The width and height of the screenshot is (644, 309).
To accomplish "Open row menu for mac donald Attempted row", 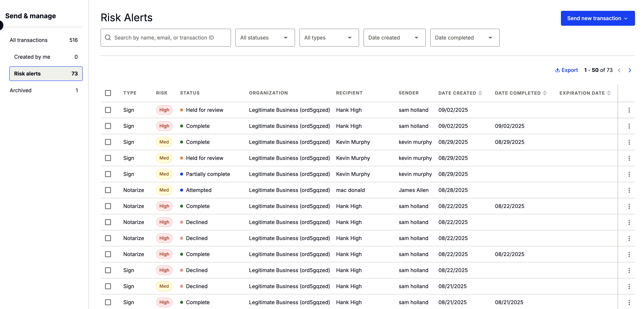I will (x=629, y=190).
